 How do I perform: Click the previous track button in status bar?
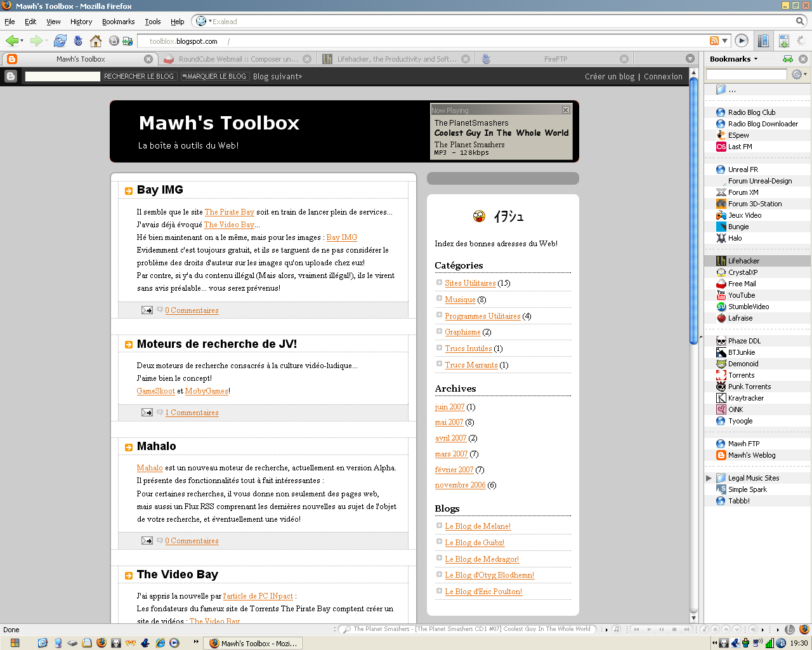[636, 630]
